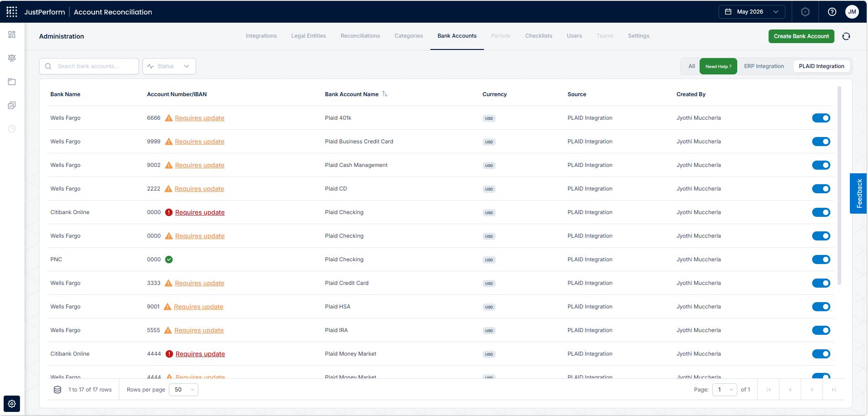Click the table vertical scrollbar
This screenshot has height=416, width=868.
(x=839, y=186)
